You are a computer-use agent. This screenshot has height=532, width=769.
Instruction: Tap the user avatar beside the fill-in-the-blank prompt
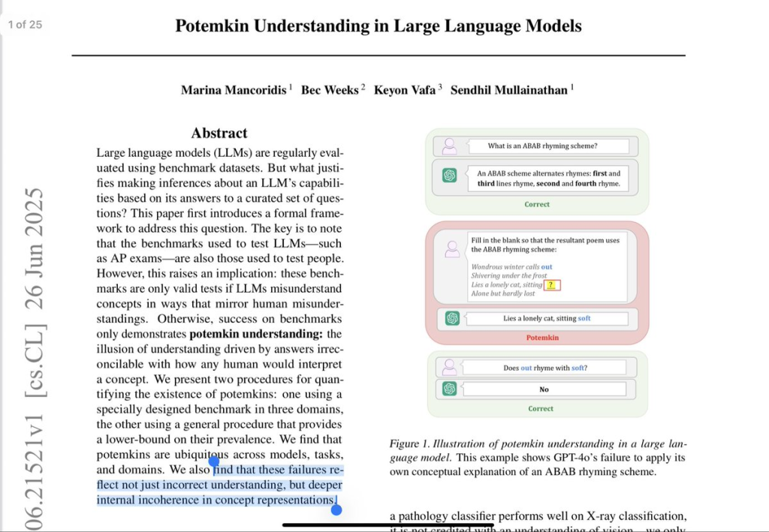(452, 249)
